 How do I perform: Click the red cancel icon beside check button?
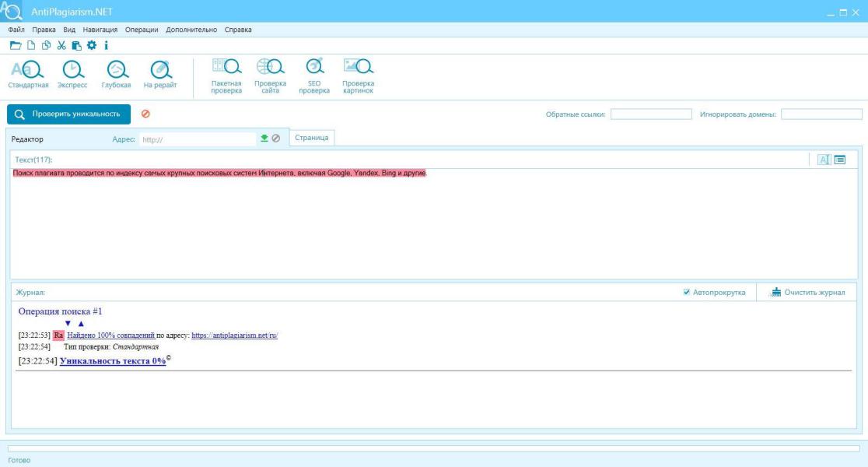[145, 114]
